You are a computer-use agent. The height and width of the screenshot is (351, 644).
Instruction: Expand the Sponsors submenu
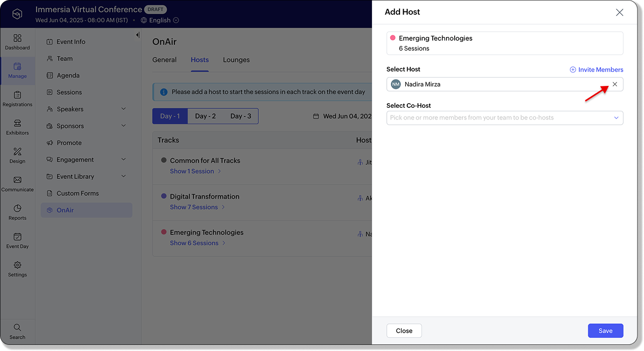(x=123, y=126)
